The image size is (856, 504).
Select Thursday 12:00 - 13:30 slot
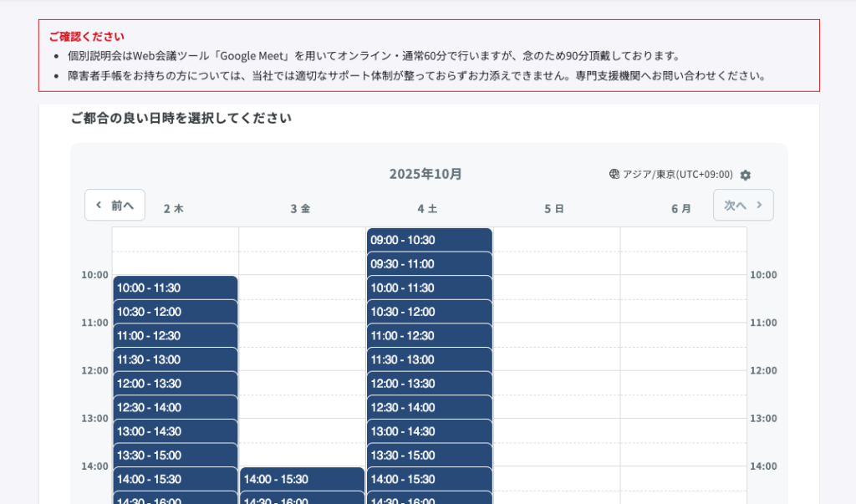click(176, 384)
